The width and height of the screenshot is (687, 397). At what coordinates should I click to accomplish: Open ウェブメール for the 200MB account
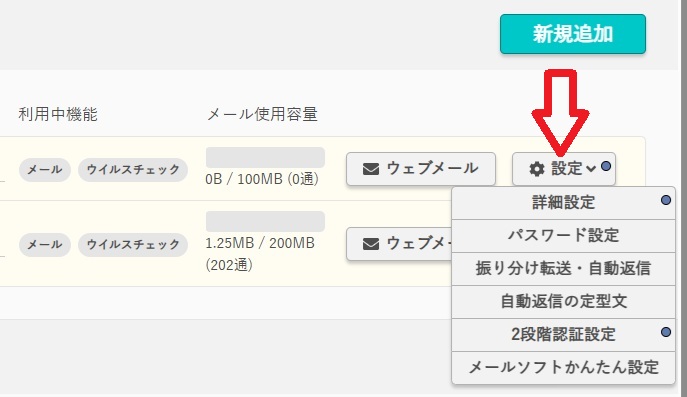399,244
